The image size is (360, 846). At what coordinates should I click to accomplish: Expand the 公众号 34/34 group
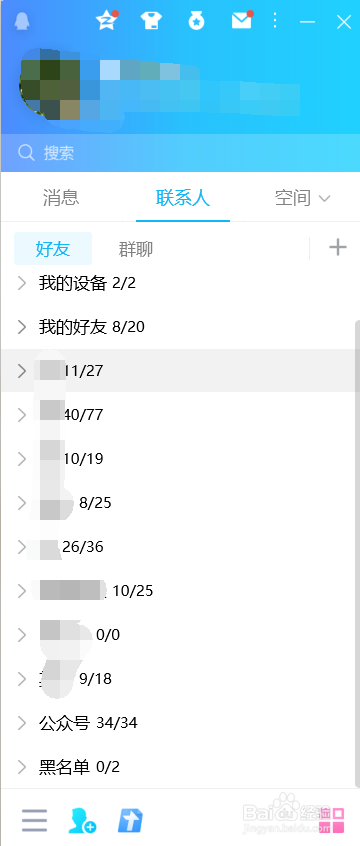(180, 723)
